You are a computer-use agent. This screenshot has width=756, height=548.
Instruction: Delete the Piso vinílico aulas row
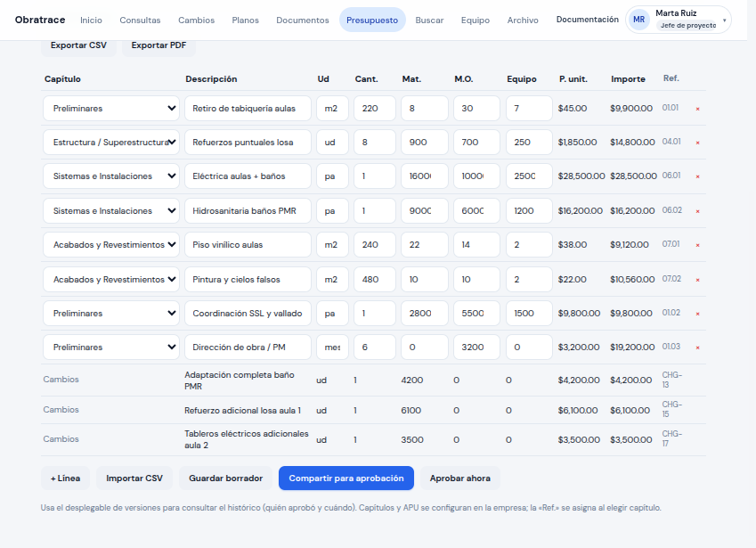point(697,245)
